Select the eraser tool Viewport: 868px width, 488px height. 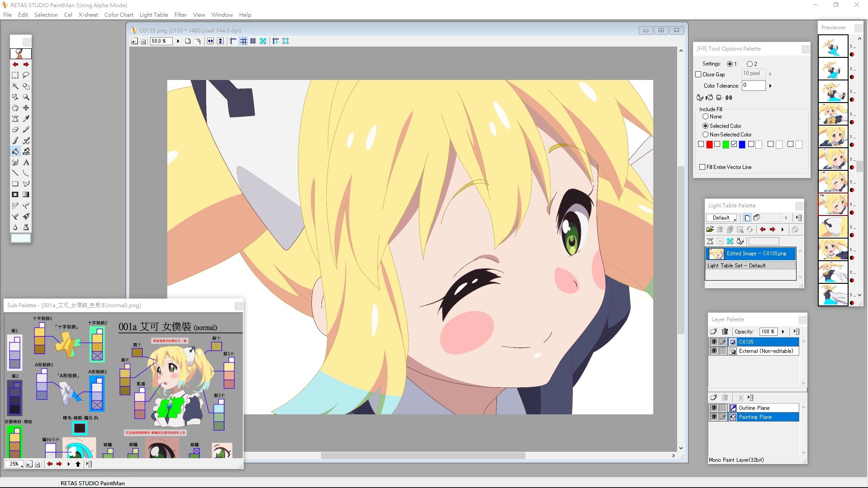[15, 130]
